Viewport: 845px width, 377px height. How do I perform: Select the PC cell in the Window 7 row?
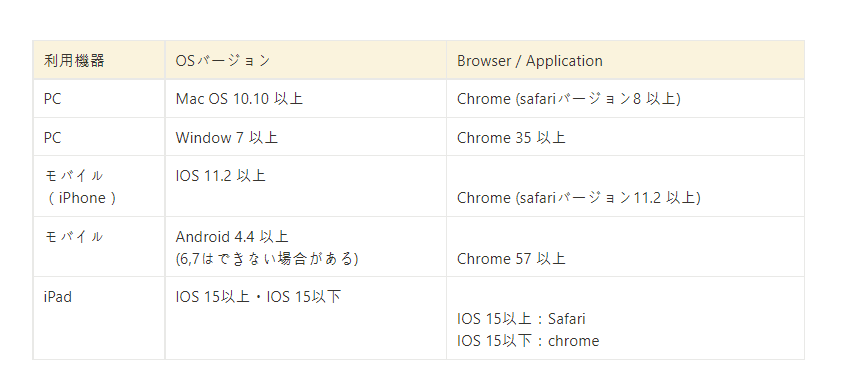99,137
